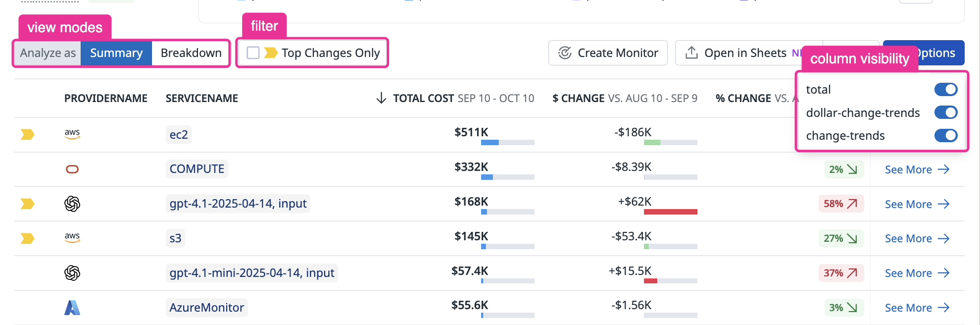980x325 pixels.
Task: Click the yellow top-change flag on ec2 row
Action: (x=27, y=134)
